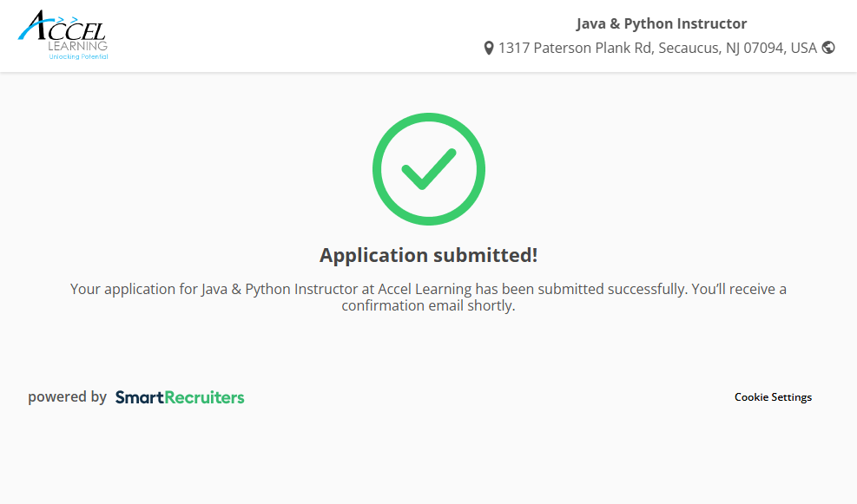
Task: Click the 'Application submitted!' heading
Action: click(x=429, y=255)
